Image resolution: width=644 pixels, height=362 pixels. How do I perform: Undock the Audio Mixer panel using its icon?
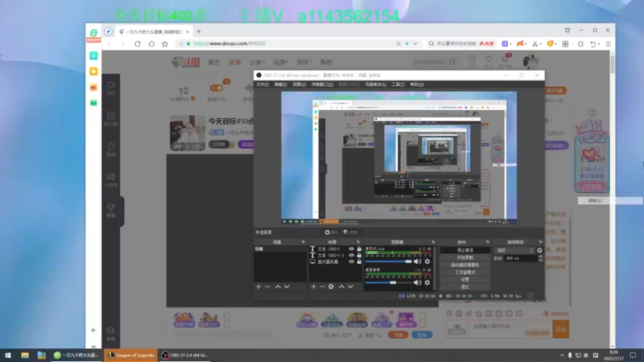433,242
